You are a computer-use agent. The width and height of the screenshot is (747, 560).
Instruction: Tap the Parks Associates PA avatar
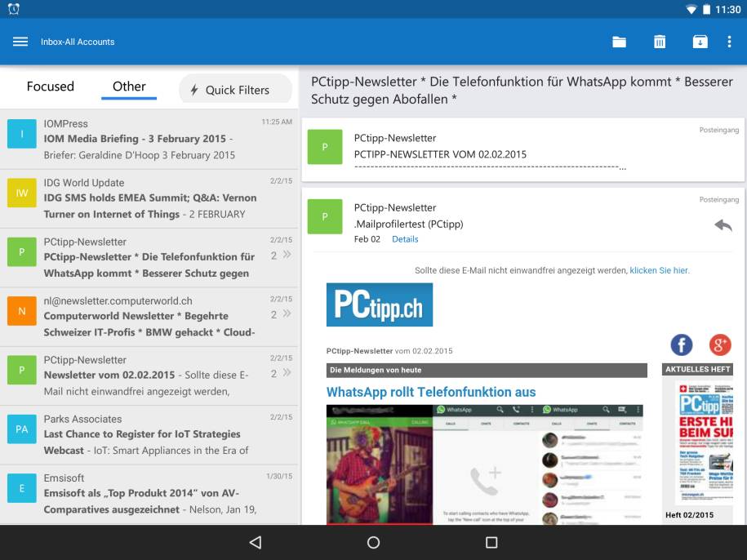pyautogui.click(x=22, y=429)
